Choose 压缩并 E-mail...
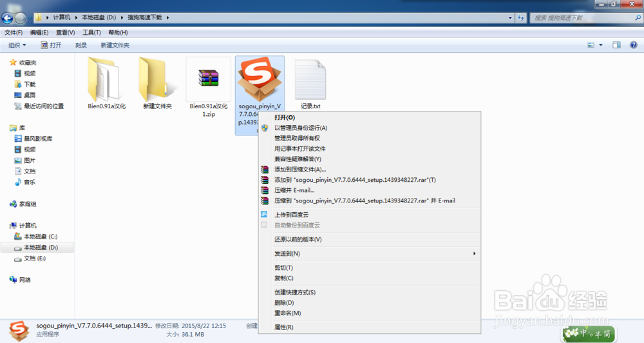Viewport: 644px width, 343px height. (294, 190)
